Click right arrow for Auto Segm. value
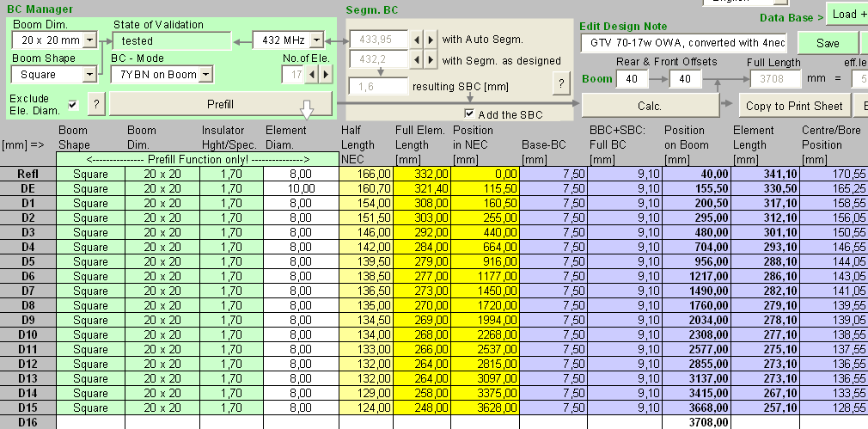868x429 pixels. 431,40
